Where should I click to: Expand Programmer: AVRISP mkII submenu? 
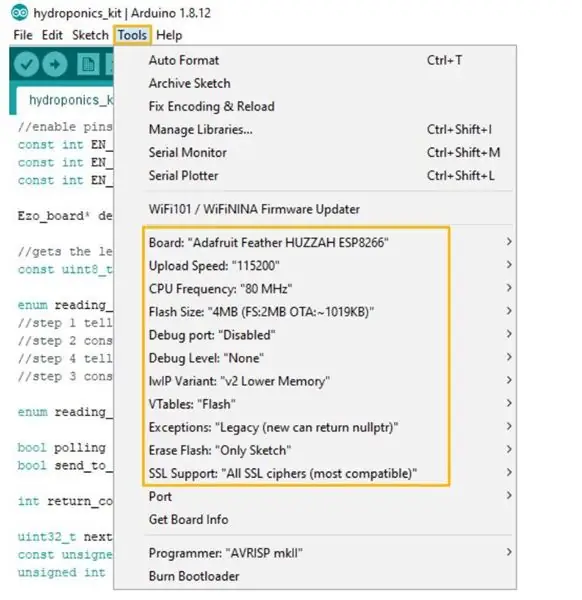point(315,553)
